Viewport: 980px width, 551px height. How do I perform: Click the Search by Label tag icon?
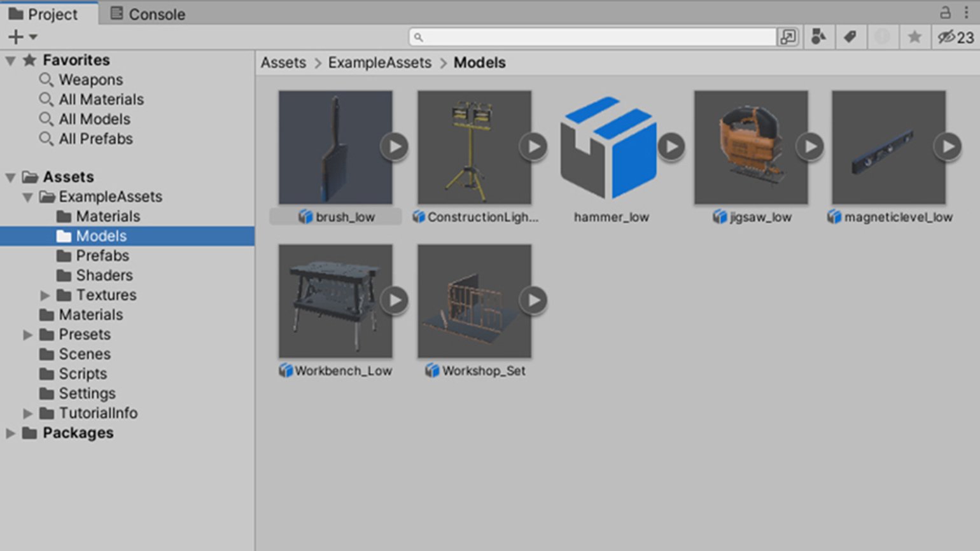(850, 38)
